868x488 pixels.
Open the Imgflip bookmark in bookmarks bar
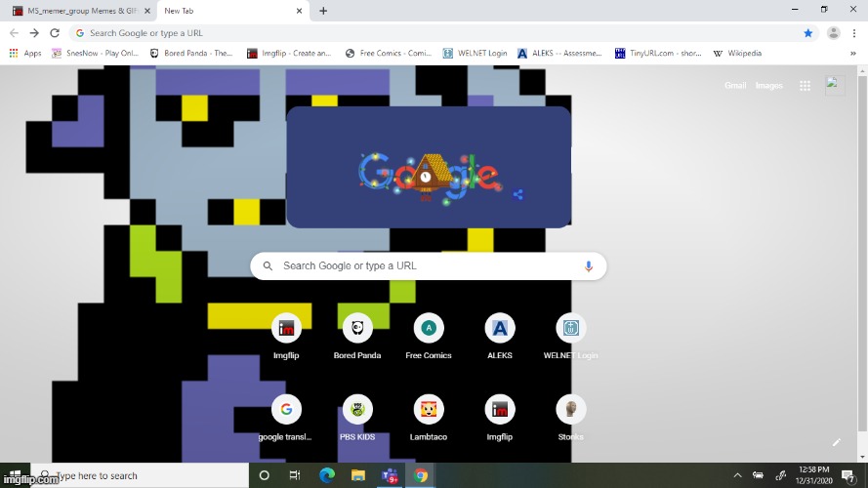click(x=289, y=53)
